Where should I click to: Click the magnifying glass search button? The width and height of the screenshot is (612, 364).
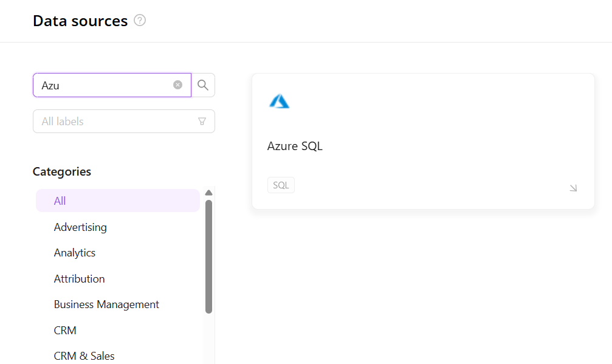pos(203,85)
